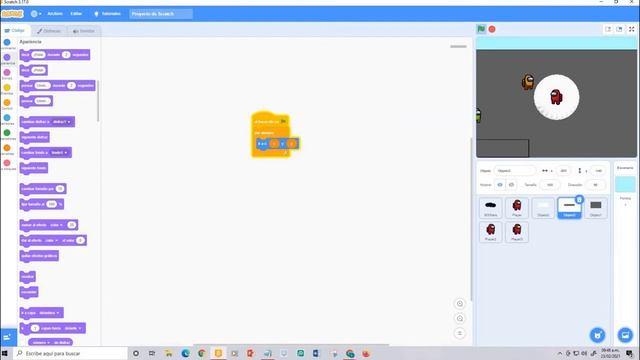Open the add extension button

click(8, 337)
